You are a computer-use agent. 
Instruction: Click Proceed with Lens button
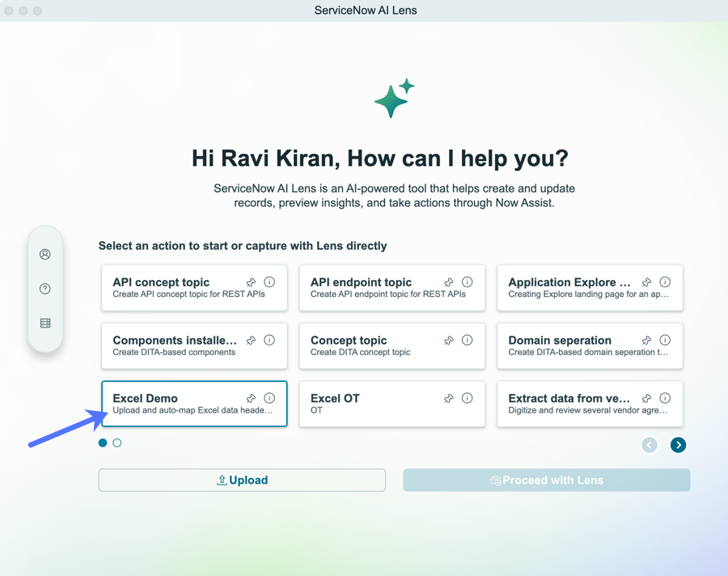click(547, 480)
